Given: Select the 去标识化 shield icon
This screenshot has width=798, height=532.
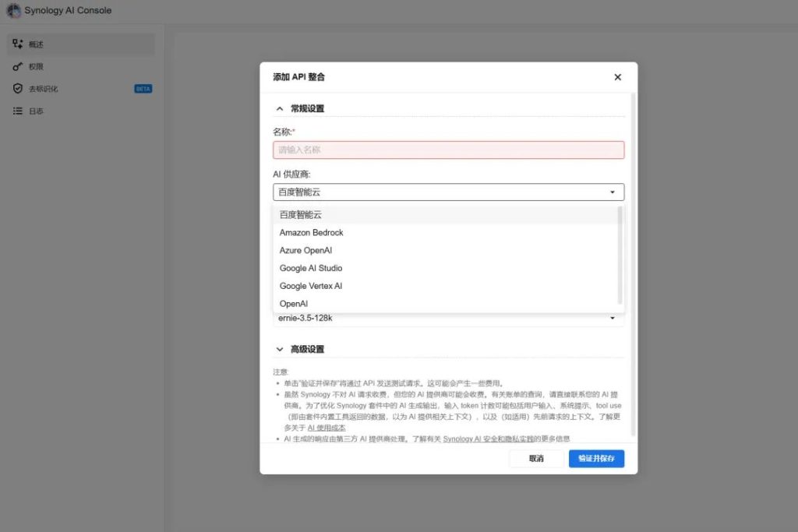Looking at the screenshot, I should [x=17, y=89].
